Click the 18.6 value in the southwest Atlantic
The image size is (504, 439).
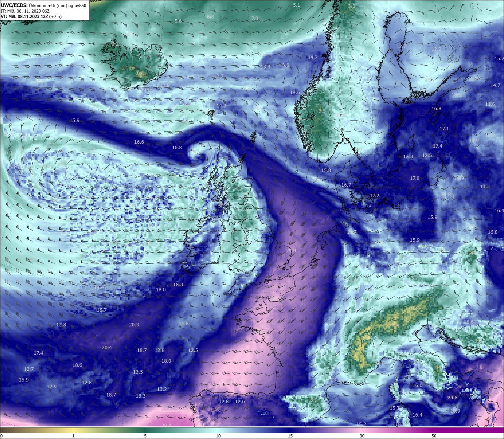tap(77, 365)
